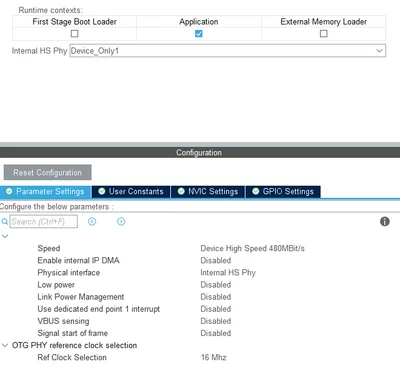Collapse OTG PHY reference clock selection
The height and width of the screenshot is (375, 400).
[x=5, y=345]
